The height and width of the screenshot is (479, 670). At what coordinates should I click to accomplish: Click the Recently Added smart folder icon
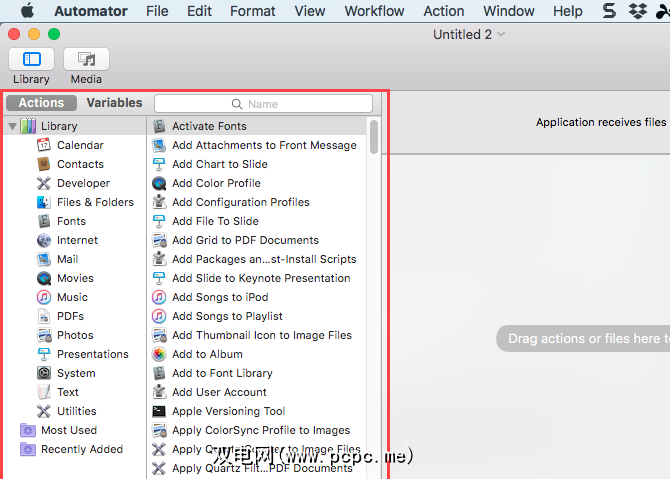pyautogui.click(x=28, y=449)
